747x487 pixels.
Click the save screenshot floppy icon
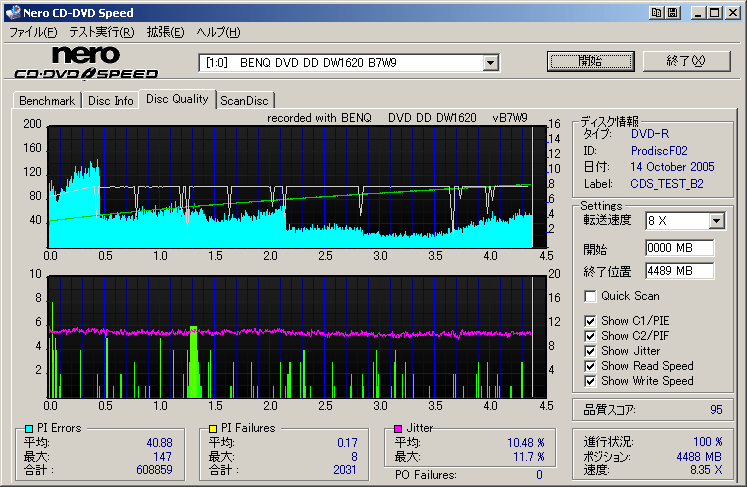click(x=672, y=13)
